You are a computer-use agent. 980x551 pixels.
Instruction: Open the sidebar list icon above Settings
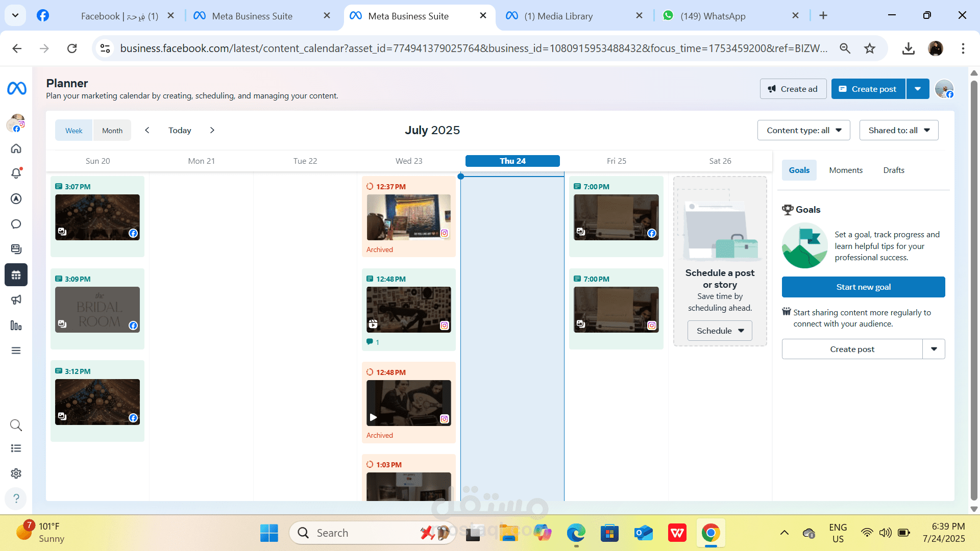[x=16, y=448]
